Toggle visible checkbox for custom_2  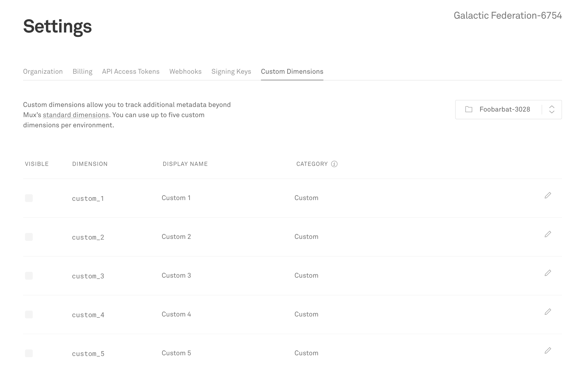pos(29,237)
